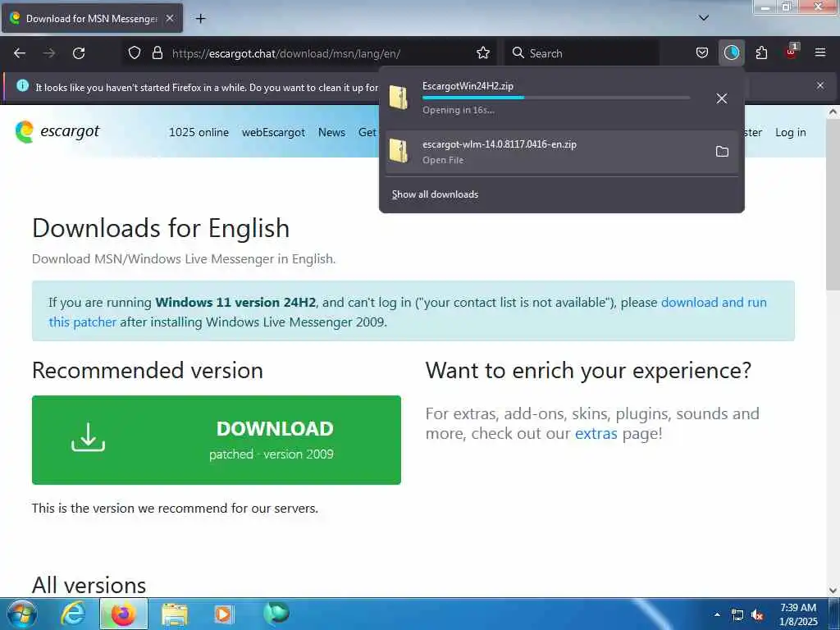Dismiss the Firefox cleanup notification bar
Image resolution: width=840 pixels, height=630 pixels.
coord(819,85)
